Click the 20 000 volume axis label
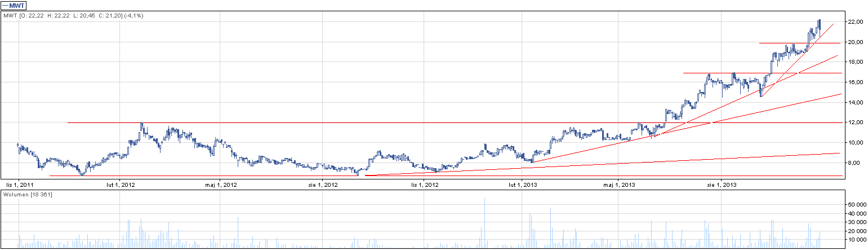Image resolution: width=868 pixels, height=250 pixels. 857,231
